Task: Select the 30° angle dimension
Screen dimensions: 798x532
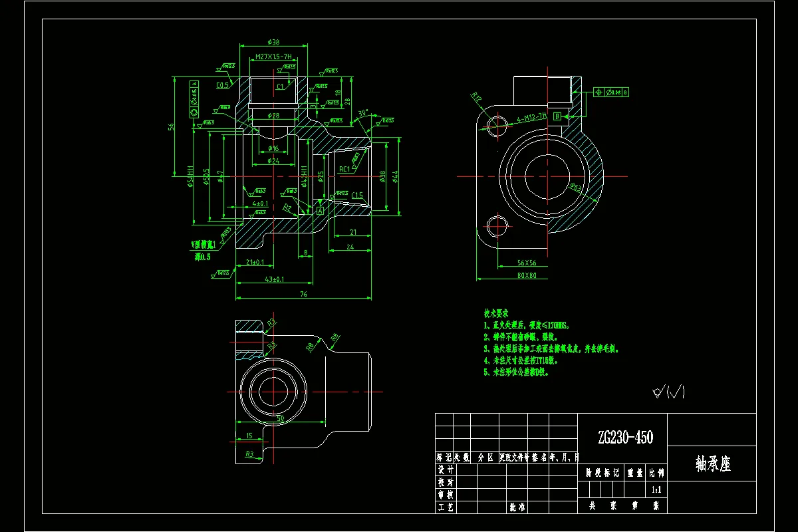Action: (363, 112)
